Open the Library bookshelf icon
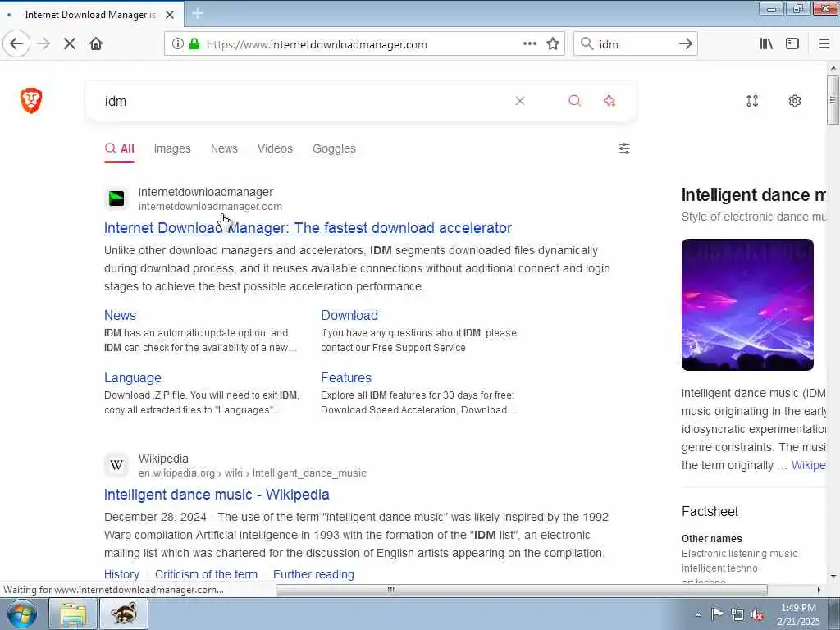The width and height of the screenshot is (840, 630). click(766, 44)
